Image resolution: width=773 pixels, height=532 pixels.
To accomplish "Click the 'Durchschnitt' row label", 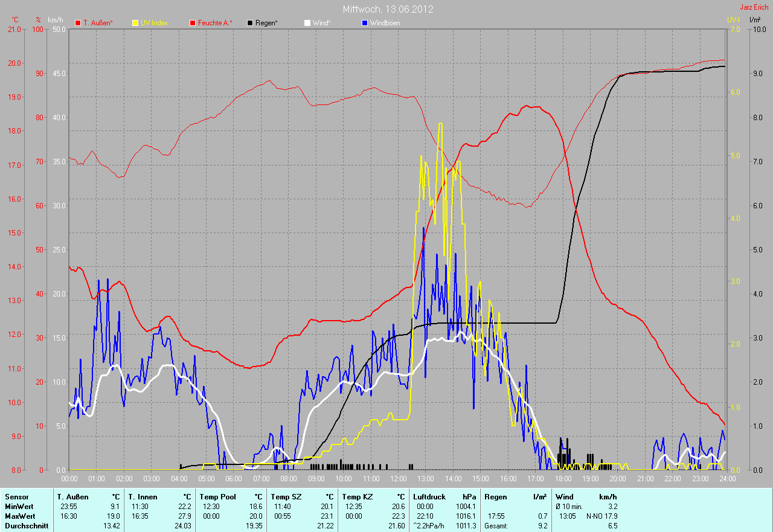I will [26, 526].
